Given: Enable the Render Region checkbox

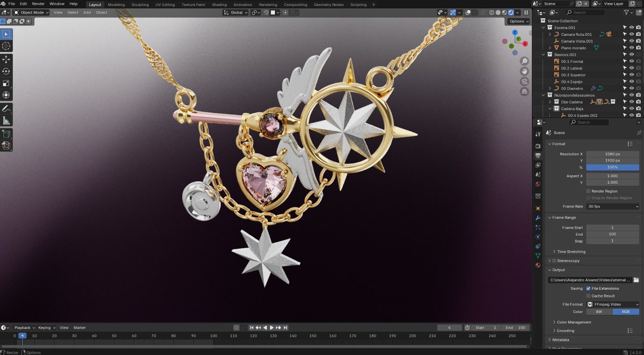Looking at the screenshot, I should click(x=589, y=191).
